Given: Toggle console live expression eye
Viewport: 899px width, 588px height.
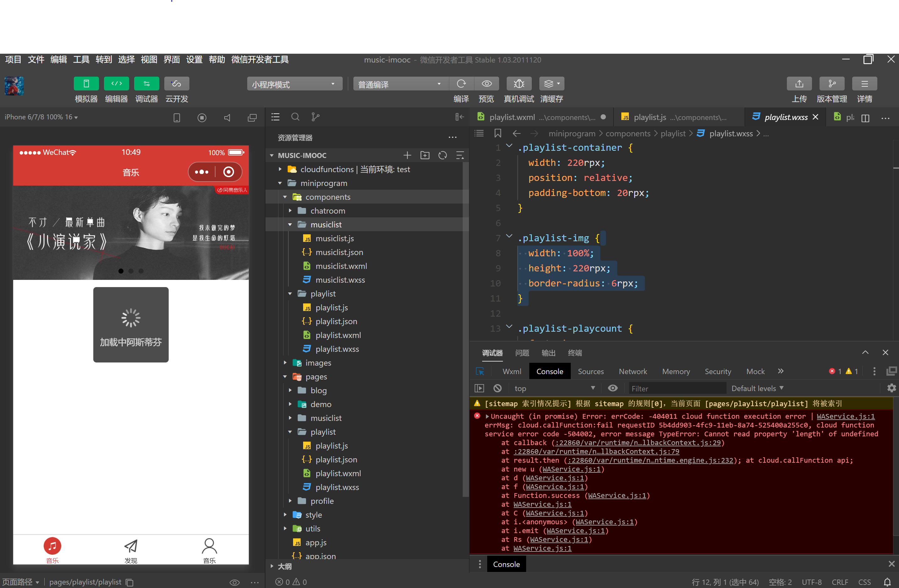Looking at the screenshot, I should [613, 388].
